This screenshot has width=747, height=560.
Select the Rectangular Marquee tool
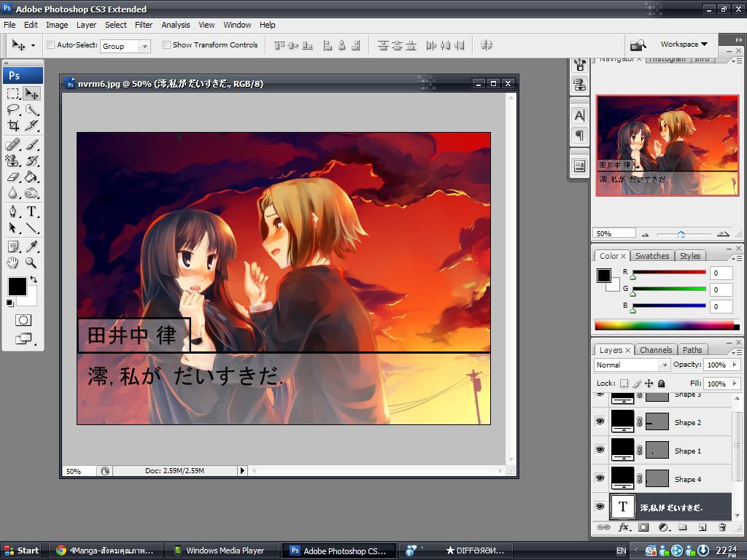click(13, 93)
